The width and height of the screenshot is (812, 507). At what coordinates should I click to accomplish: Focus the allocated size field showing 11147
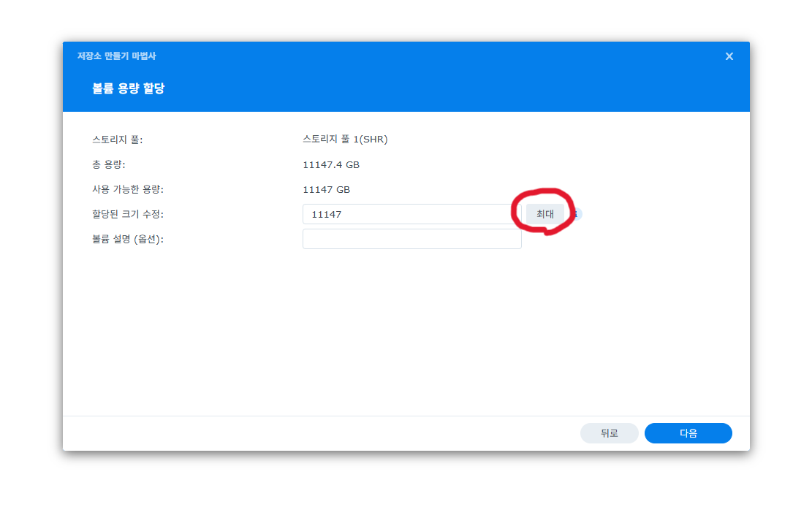point(411,214)
